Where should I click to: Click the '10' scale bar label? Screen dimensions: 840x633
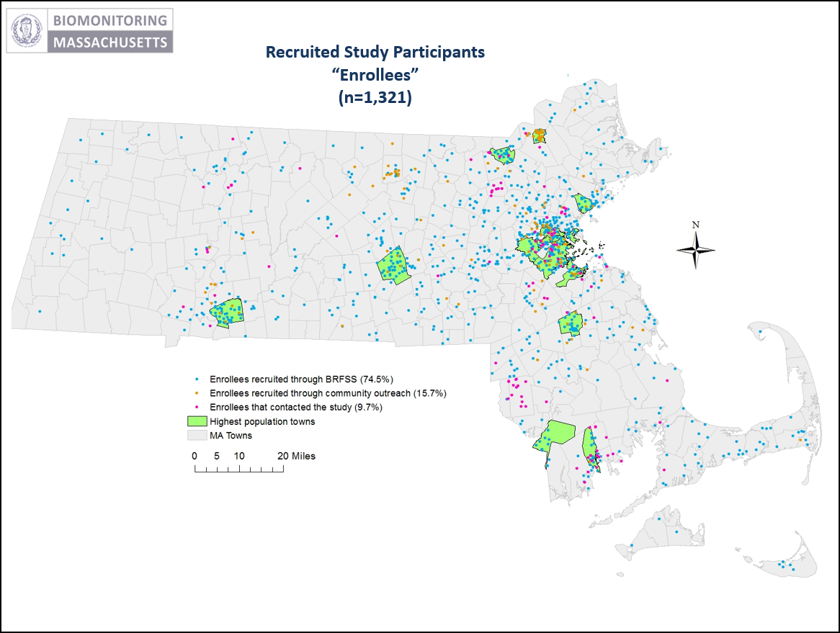coord(239,456)
